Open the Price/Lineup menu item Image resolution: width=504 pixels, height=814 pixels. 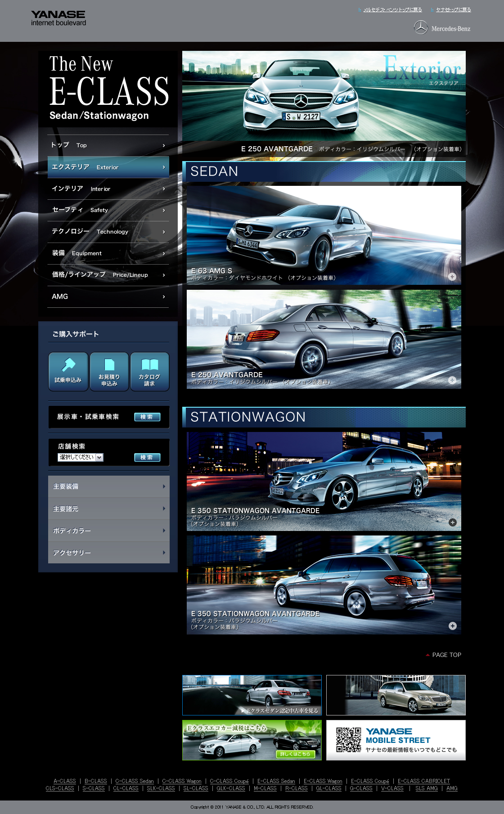(x=108, y=275)
